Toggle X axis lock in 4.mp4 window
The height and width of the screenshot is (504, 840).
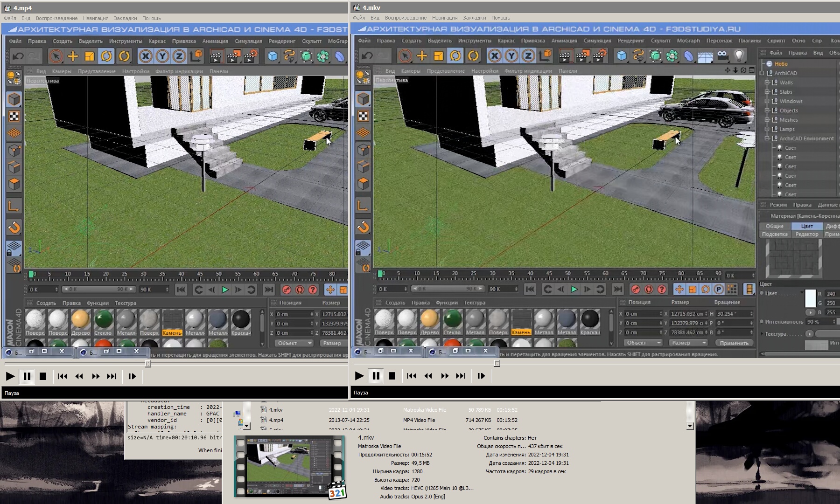(146, 56)
